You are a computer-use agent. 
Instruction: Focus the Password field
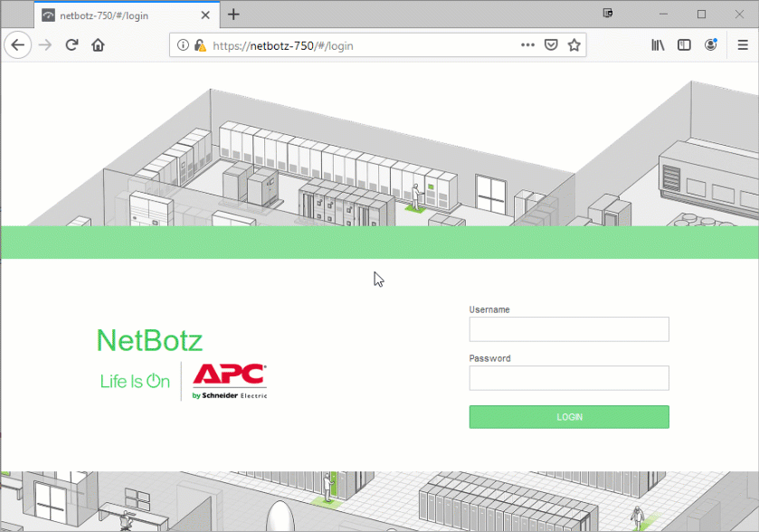click(569, 377)
